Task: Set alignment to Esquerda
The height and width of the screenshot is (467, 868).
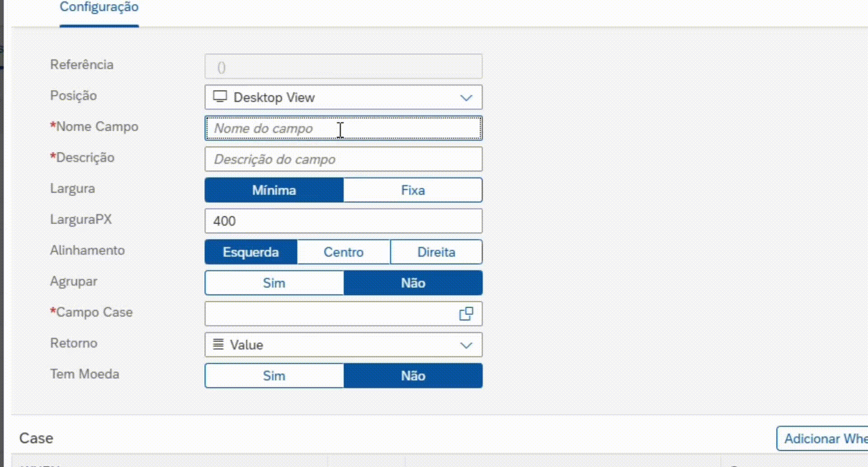Action: [x=251, y=252]
